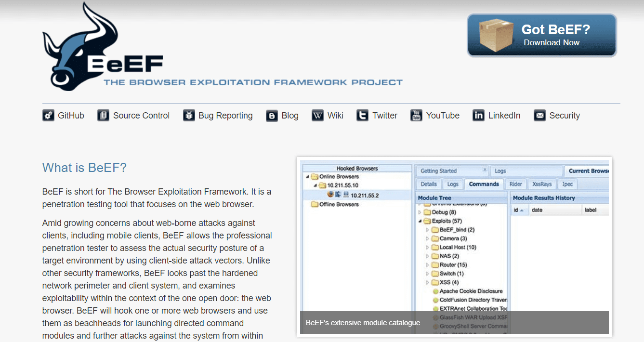
Task: Click the Got BeEF? Download Now button
Action: click(x=542, y=35)
